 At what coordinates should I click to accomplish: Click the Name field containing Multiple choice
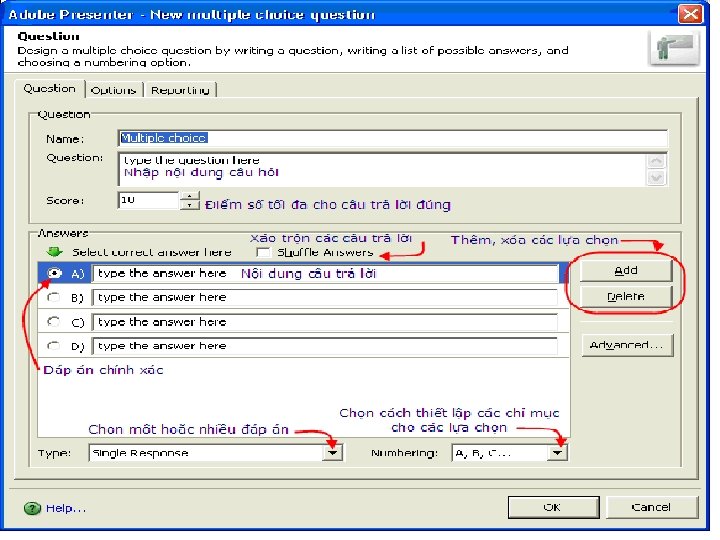393,138
